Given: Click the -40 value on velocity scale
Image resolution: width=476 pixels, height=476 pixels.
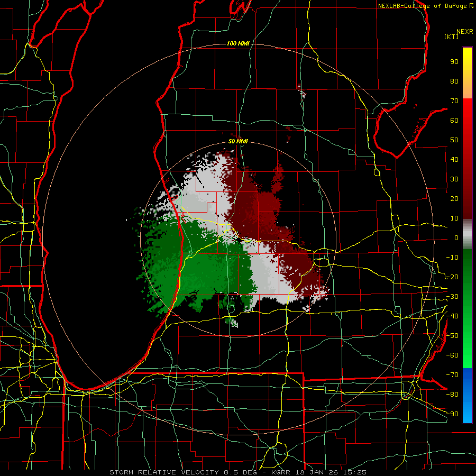Looking at the screenshot, I should click(452, 316).
